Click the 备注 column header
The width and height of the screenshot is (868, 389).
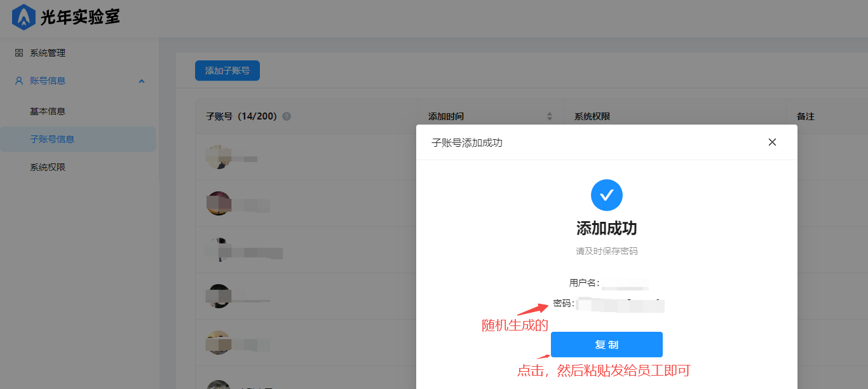(805, 117)
